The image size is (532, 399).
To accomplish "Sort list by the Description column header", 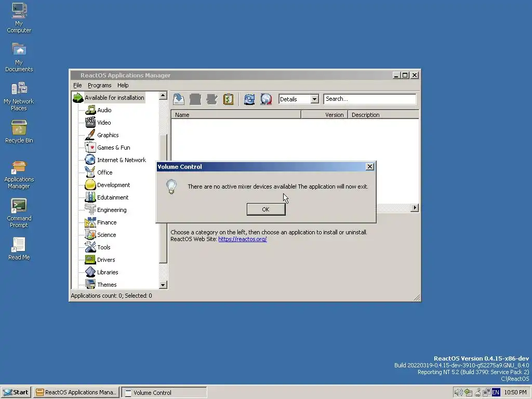I will (383, 115).
